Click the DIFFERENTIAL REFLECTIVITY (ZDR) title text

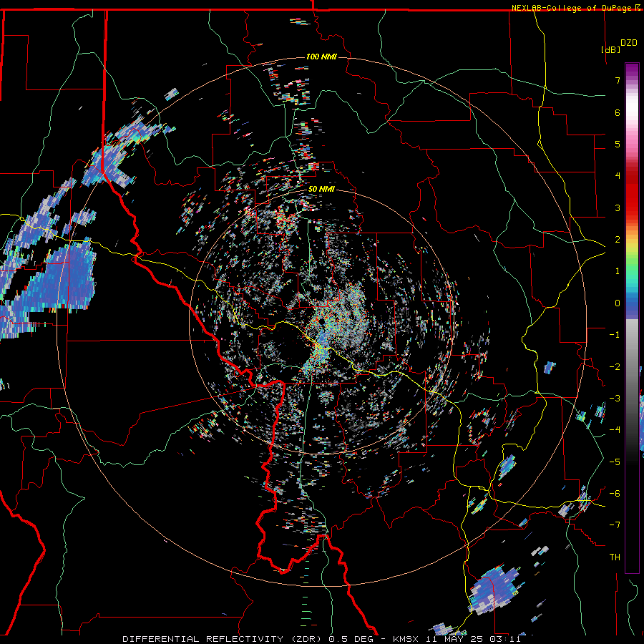point(223,639)
